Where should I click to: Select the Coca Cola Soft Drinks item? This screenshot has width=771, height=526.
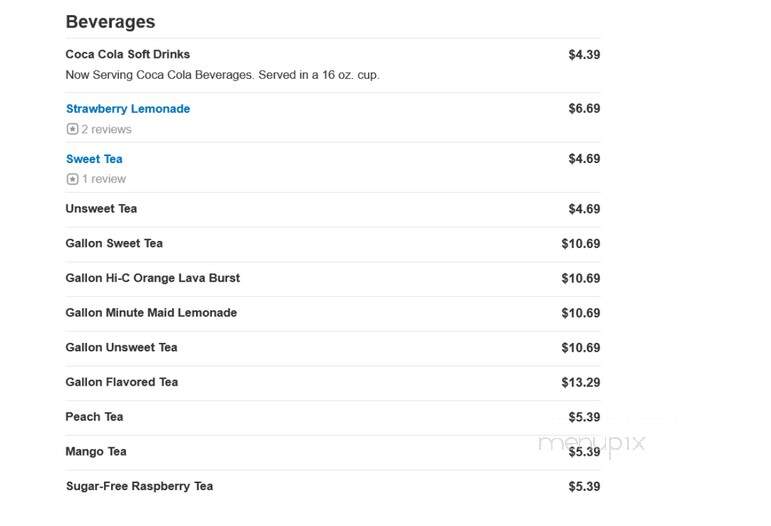pos(127,54)
